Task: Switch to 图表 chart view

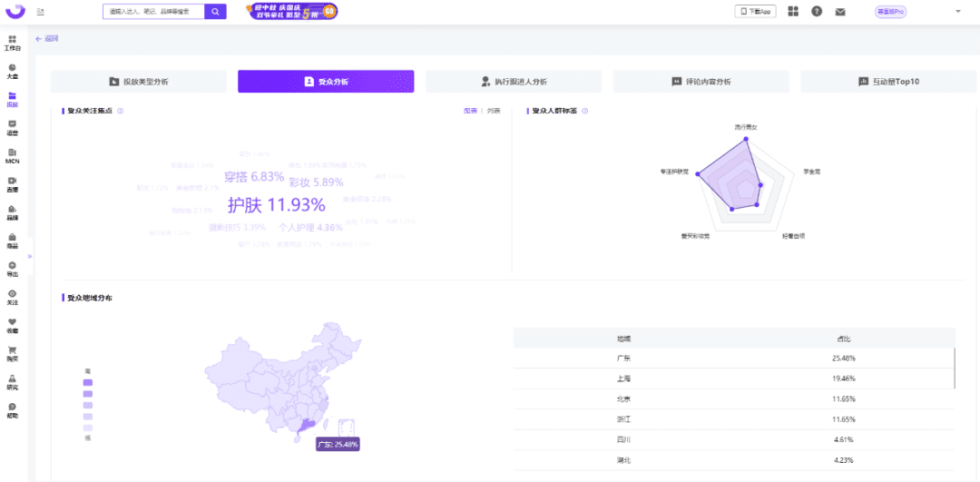Action: click(470, 111)
